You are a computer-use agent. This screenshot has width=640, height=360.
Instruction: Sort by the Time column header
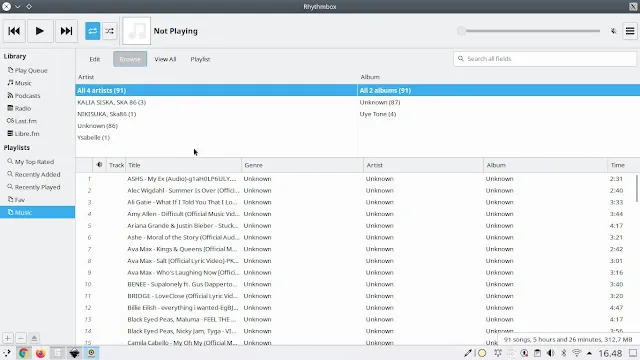pyautogui.click(x=623, y=165)
